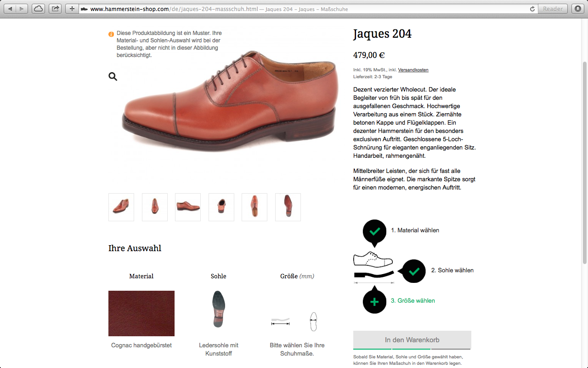This screenshot has height=368, width=588.
Task: Reload the page via the refresh icon
Action: pyautogui.click(x=532, y=9)
